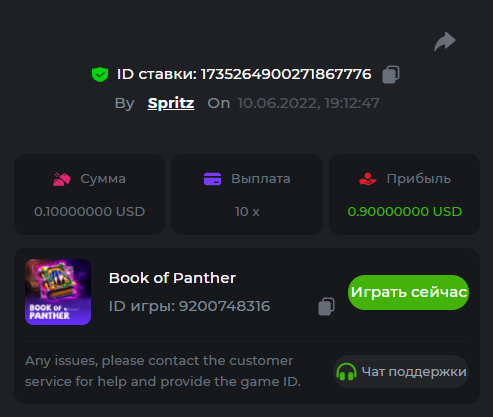493x417 pixels.
Task: Copy the bet ID using copy icon
Action: point(391,74)
